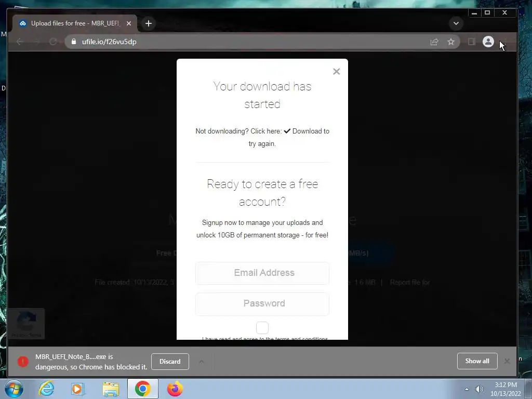The image size is (532, 399).
Task: Open the tab search dropdown
Action: tap(456, 23)
